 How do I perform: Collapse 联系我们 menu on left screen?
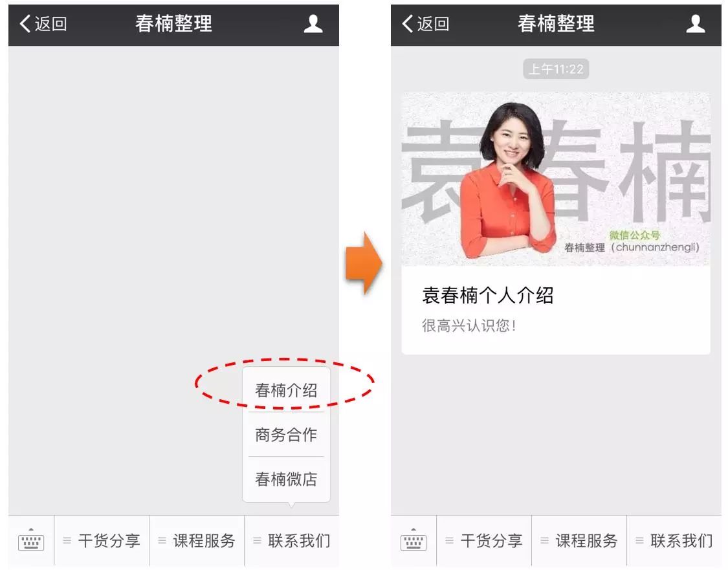pyautogui.click(x=292, y=541)
